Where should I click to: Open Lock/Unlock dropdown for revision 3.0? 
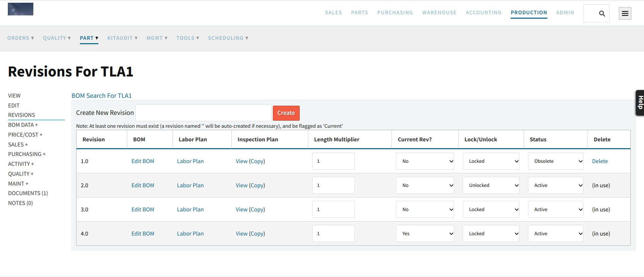point(491,209)
